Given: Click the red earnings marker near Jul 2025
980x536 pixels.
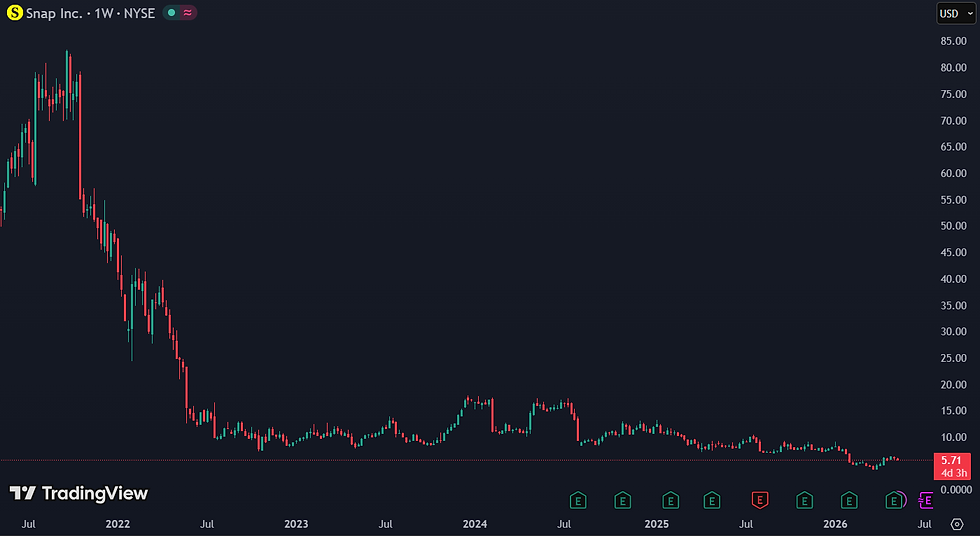Looking at the screenshot, I should (x=760, y=500).
